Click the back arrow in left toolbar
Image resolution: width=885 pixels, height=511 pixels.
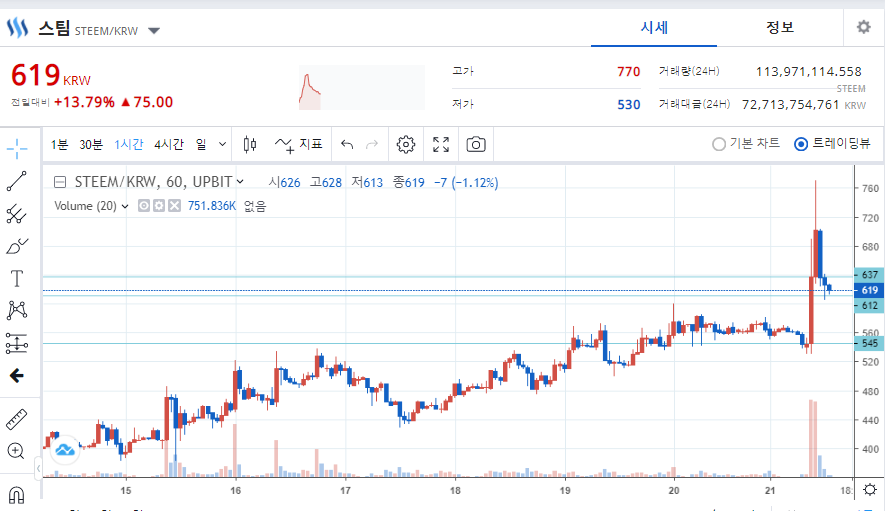pos(17,376)
